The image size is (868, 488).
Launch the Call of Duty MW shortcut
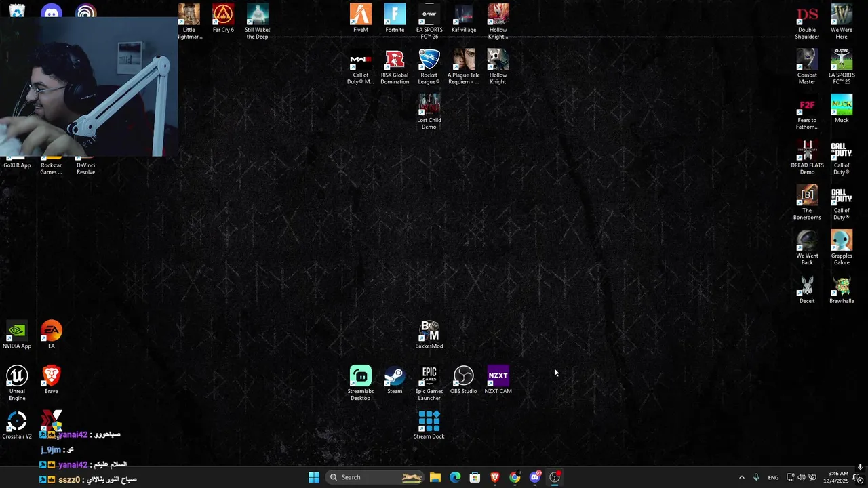[x=361, y=67]
